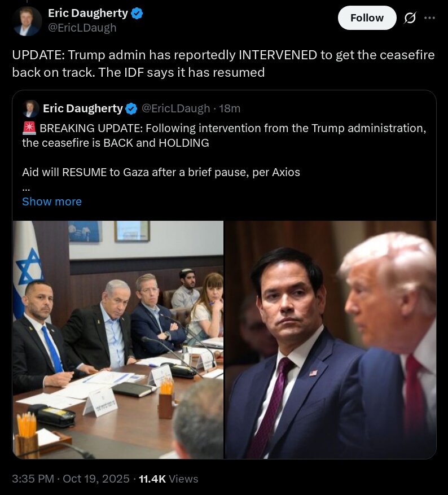Click the quoted tweet's Eric Daugherty name
This screenshot has width=448, height=495.
82,108
